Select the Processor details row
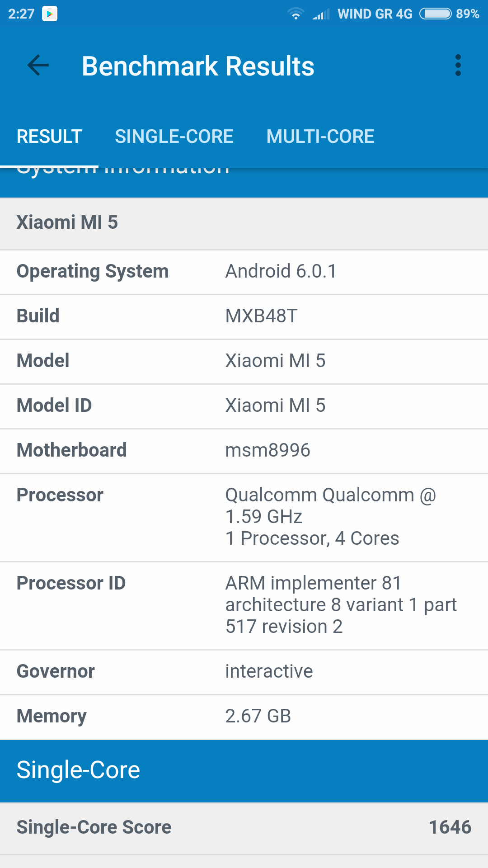 click(x=244, y=517)
